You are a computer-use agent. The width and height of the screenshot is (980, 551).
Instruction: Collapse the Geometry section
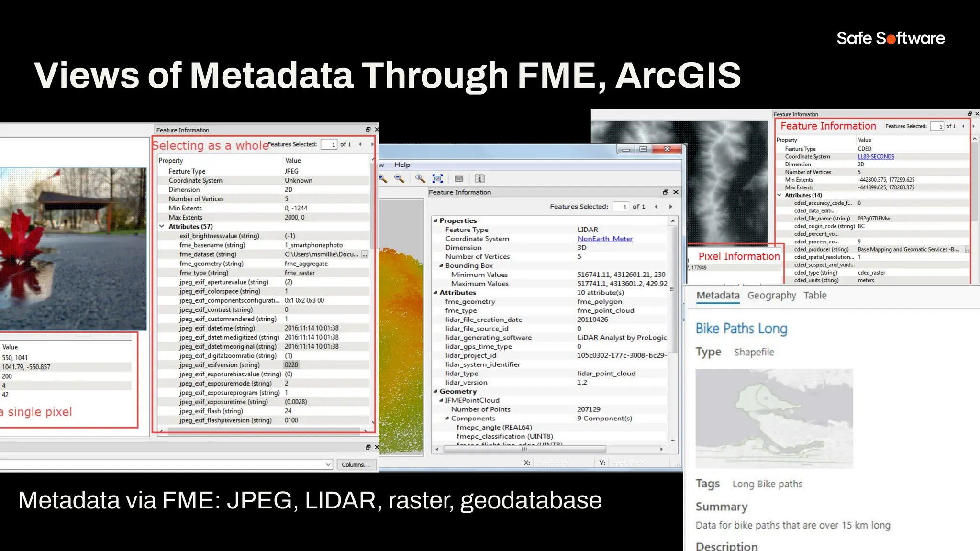435,392
